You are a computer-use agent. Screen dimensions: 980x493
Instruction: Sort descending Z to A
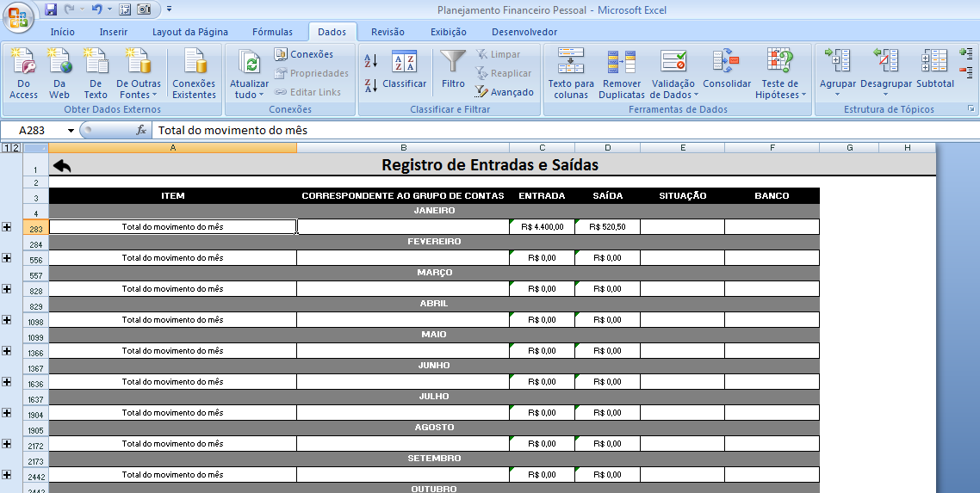[371, 85]
